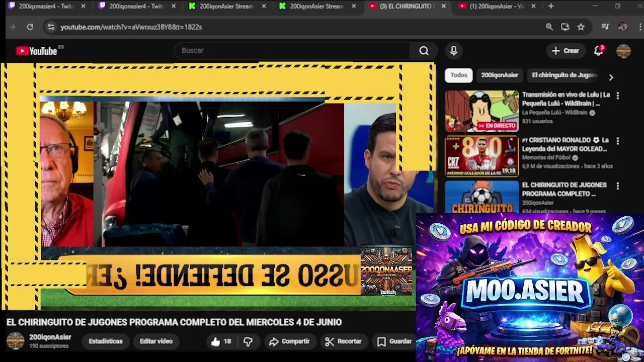
Task: Click the '190 suscriptores' text
Action: point(49,346)
